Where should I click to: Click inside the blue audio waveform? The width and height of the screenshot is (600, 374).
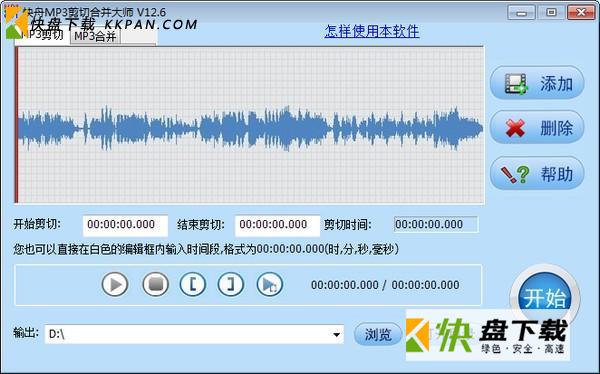(251, 128)
